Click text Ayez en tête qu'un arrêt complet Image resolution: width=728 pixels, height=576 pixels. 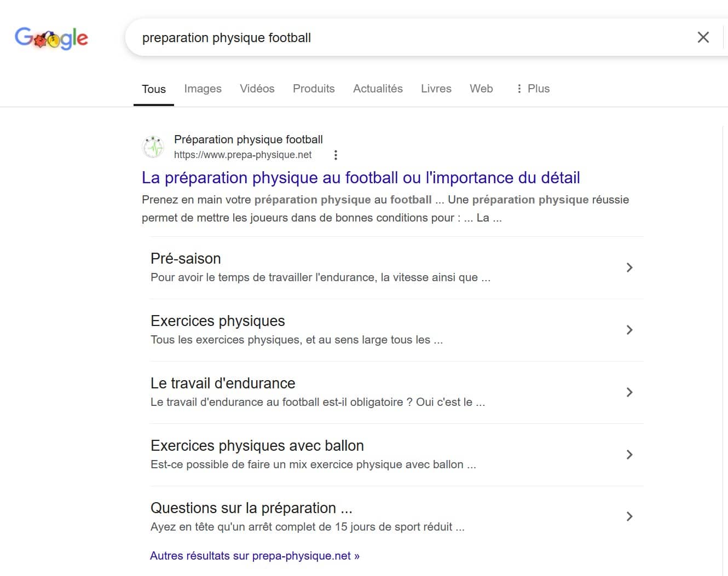point(308,527)
